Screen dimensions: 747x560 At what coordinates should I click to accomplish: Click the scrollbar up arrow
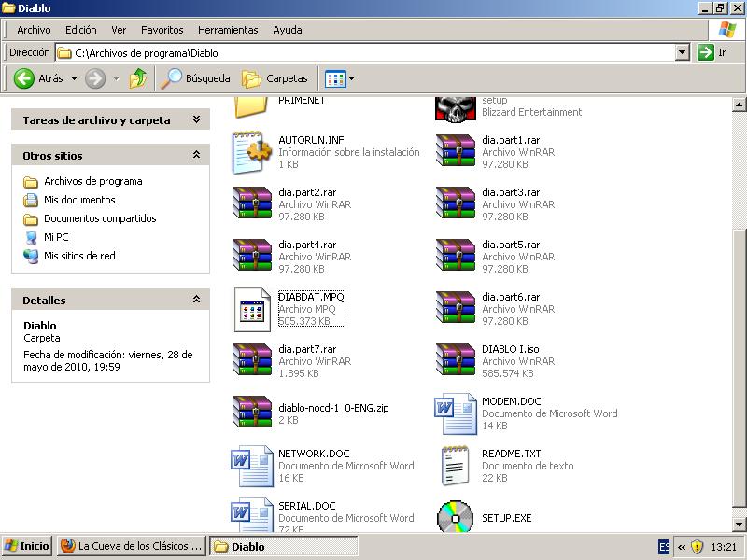pyautogui.click(x=740, y=105)
